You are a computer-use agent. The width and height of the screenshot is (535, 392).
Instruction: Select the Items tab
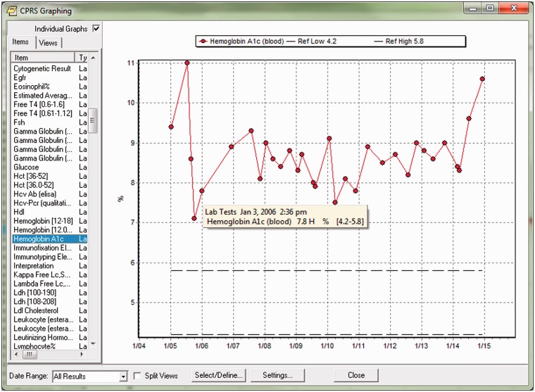point(22,43)
